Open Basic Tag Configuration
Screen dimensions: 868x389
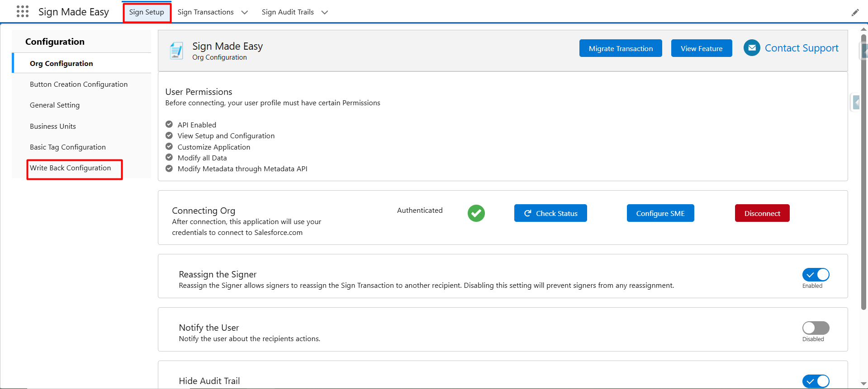(x=68, y=147)
